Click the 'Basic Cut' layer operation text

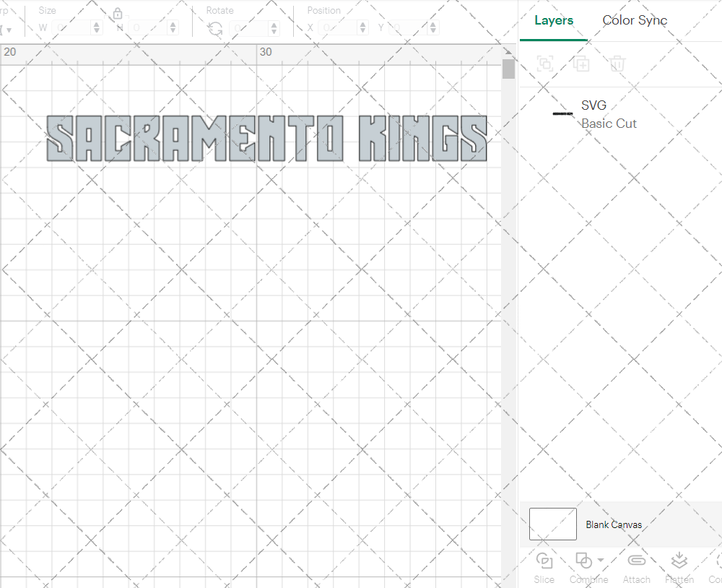coord(609,124)
